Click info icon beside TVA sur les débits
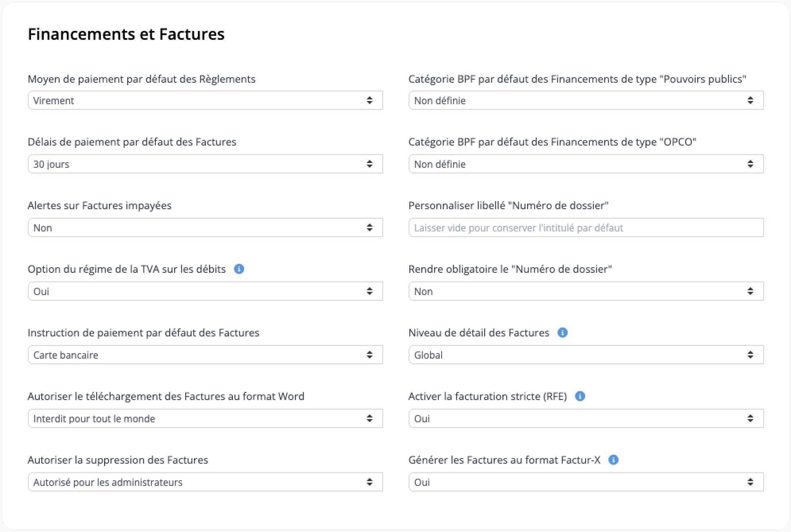This screenshot has width=791, height=532. coord(239,269)
